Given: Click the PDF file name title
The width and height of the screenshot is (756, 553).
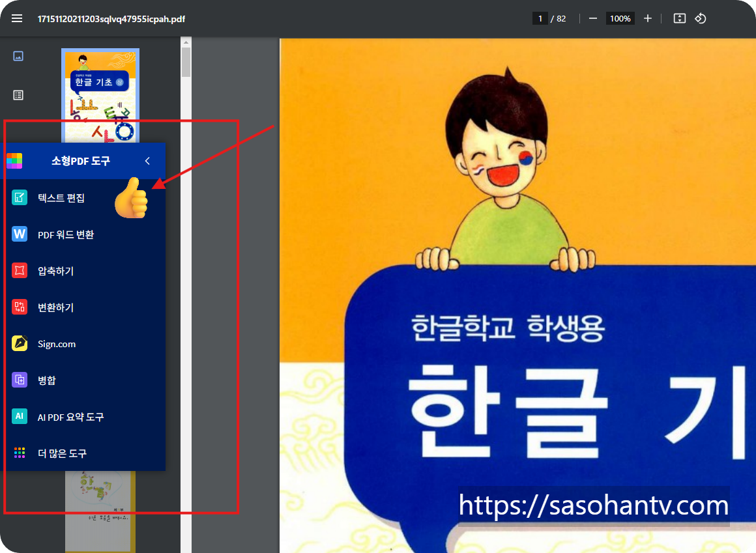Looking at the screenshot, I should point(111,19).
